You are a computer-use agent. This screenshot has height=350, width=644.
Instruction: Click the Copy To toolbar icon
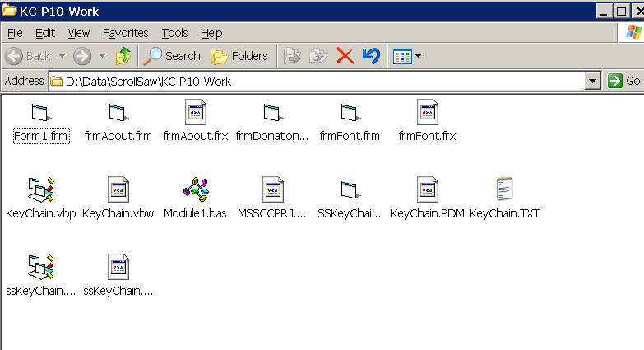[x=318, y=56]
